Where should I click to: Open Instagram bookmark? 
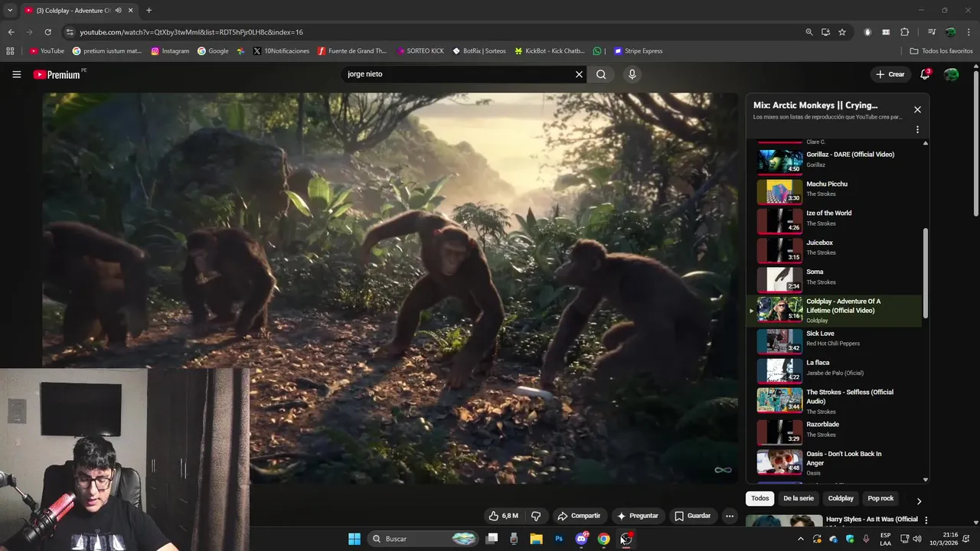click(x=170, y=51)
